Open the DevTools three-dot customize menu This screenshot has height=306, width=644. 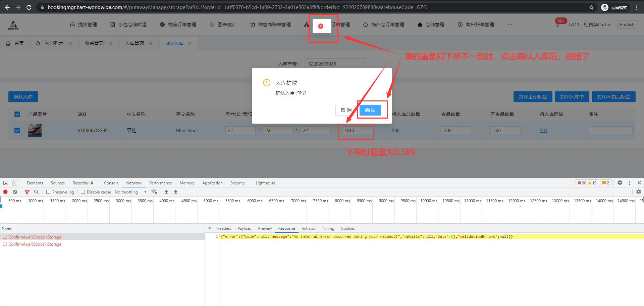(629, 183)
